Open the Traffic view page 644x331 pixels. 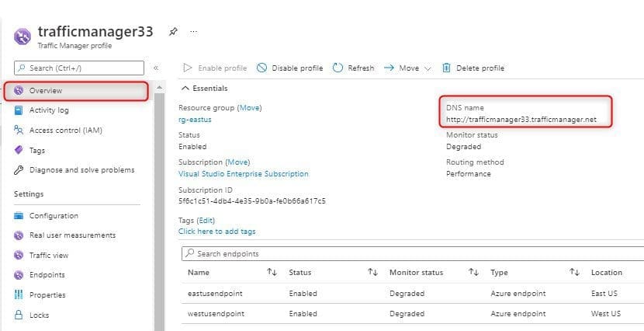[49, 256]
